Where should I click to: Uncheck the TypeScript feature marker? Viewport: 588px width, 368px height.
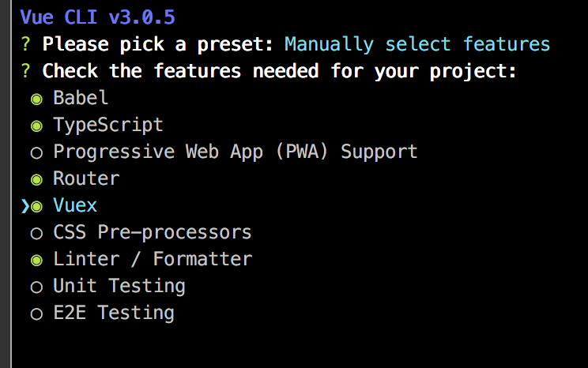[36, 126]
